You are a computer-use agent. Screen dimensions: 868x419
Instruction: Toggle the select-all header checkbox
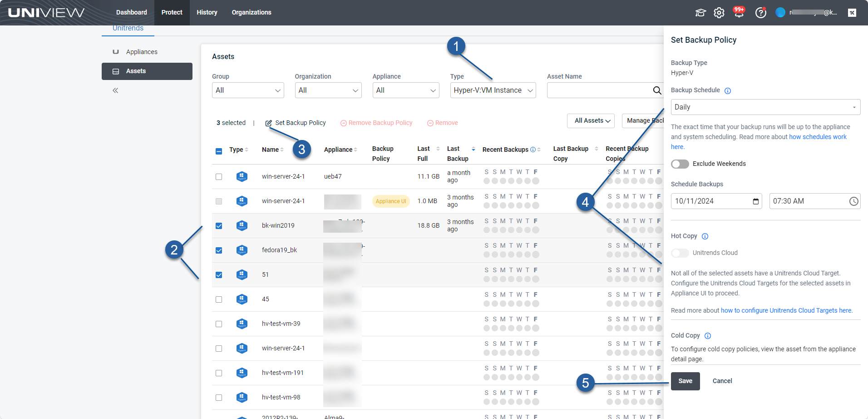219,151
